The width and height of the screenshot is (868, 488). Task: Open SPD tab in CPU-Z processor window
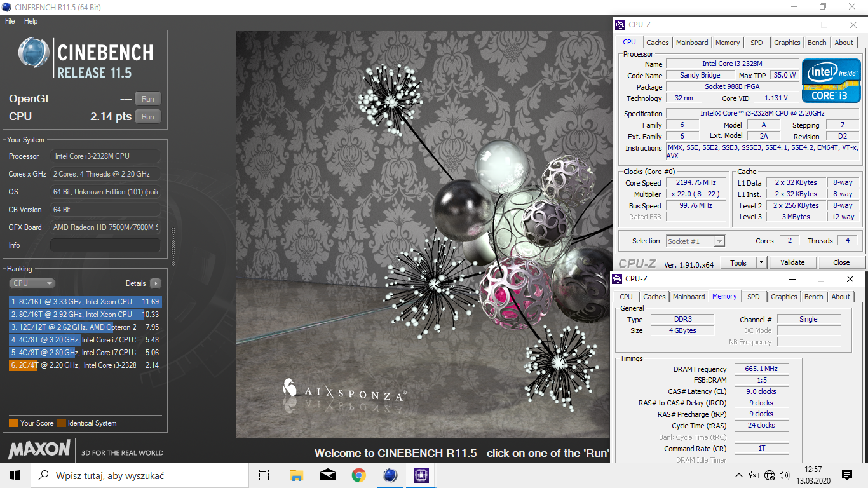(756, 43)
